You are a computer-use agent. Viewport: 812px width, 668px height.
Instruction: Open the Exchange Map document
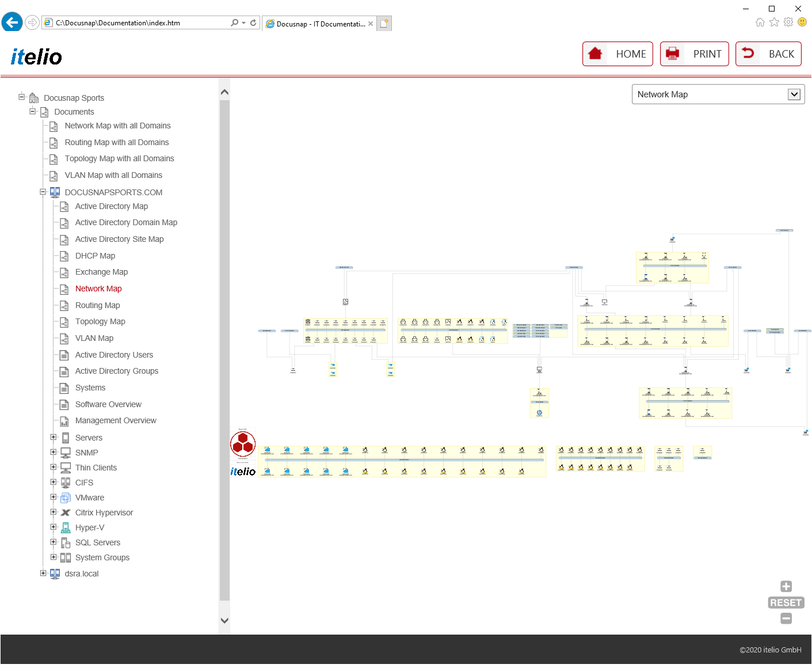pyautogui.click(x=101, y=272)
